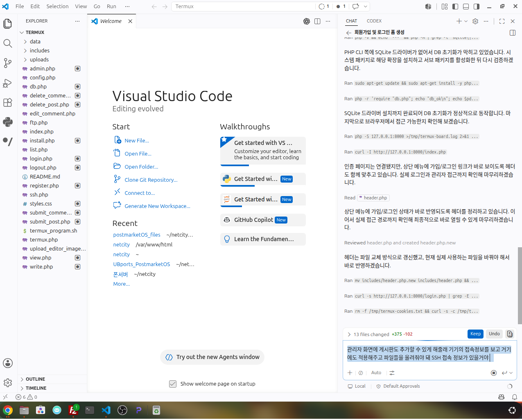522x420 pixels.
Task: Open send button options dropdown
Action: coord(511,373)
